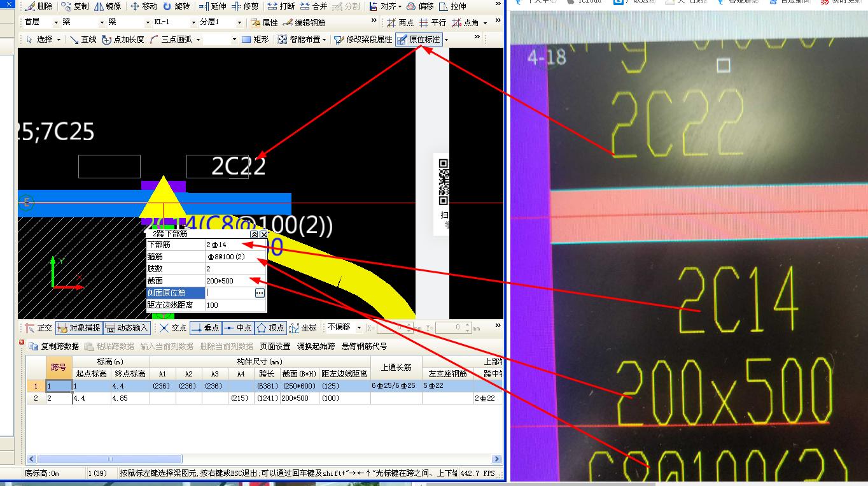Click 页面设置 page settings
Screen dimensions: 868x486
(x=275, y=346)
